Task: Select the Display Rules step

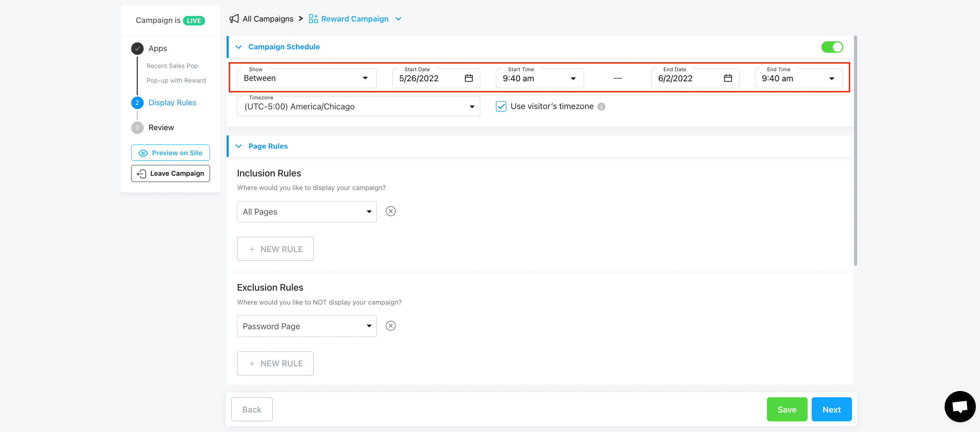Action: tap(172, 102)
